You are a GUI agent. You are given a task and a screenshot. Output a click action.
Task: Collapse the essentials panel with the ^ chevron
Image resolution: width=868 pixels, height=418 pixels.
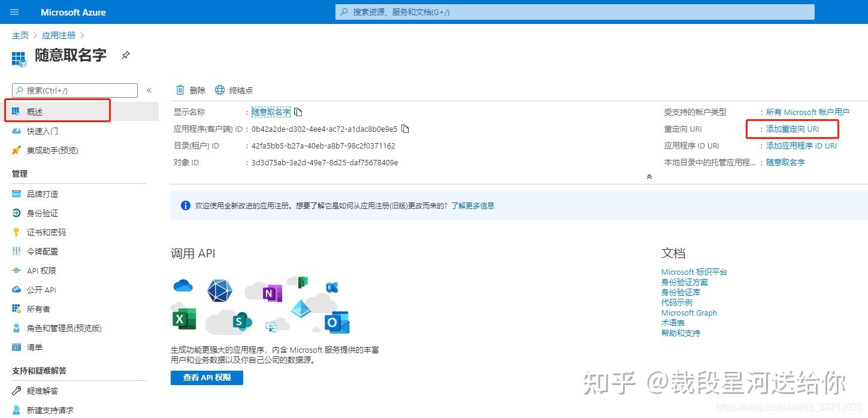point(649,176)
